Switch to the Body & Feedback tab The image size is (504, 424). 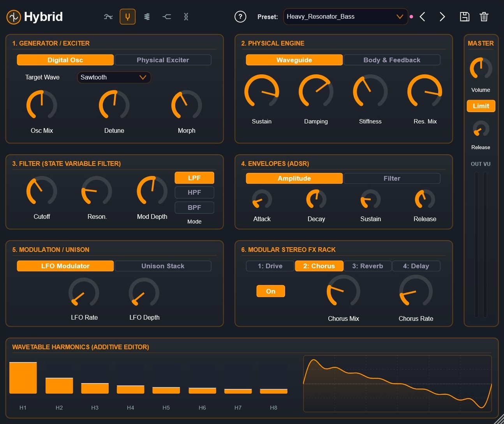pos(392,60)
